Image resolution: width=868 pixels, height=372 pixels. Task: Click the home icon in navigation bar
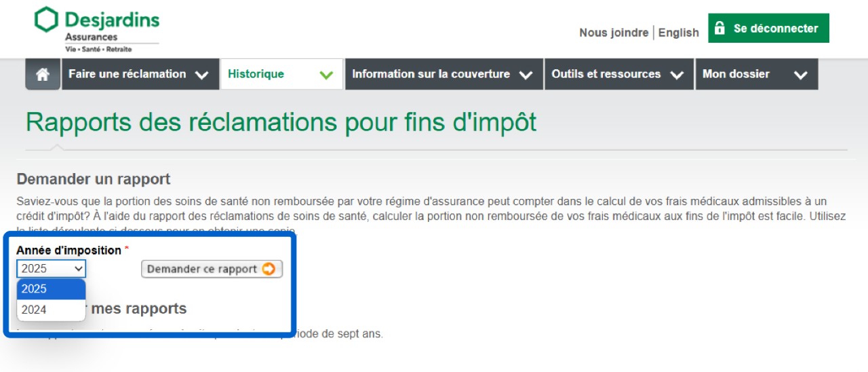pos(43,75)
